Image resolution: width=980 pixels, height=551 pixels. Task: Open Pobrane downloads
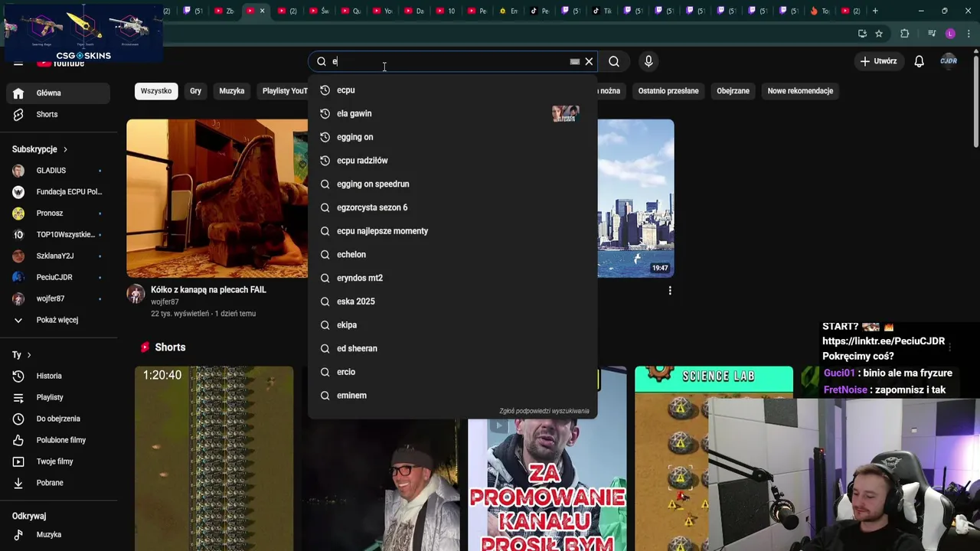coord(58,483)
